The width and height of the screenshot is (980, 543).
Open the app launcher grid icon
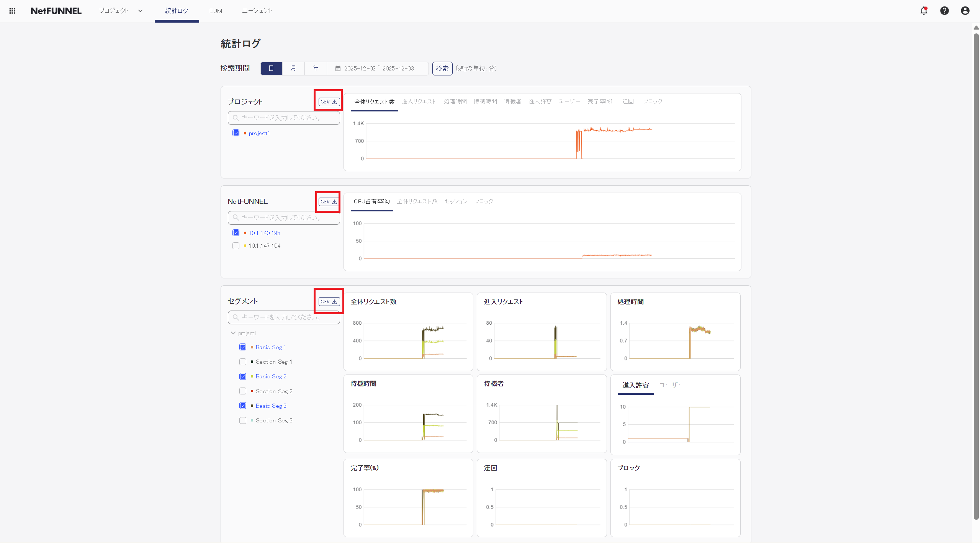[12, 10]
